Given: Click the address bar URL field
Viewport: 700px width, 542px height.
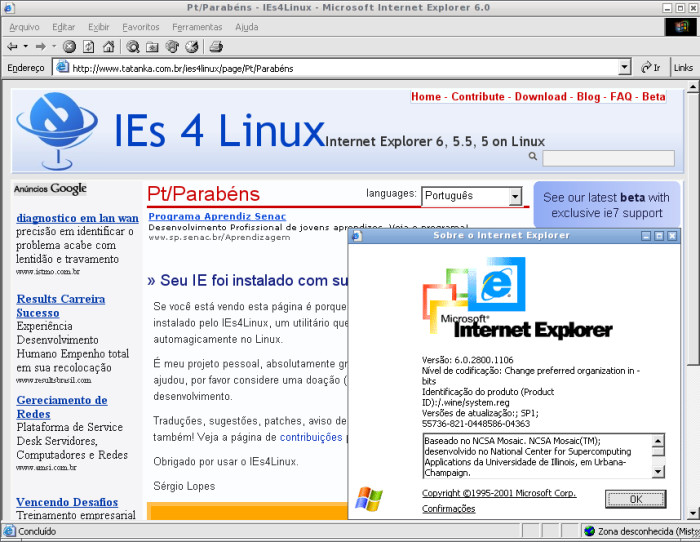Looking at the screenshot, I should click(342, 68).
